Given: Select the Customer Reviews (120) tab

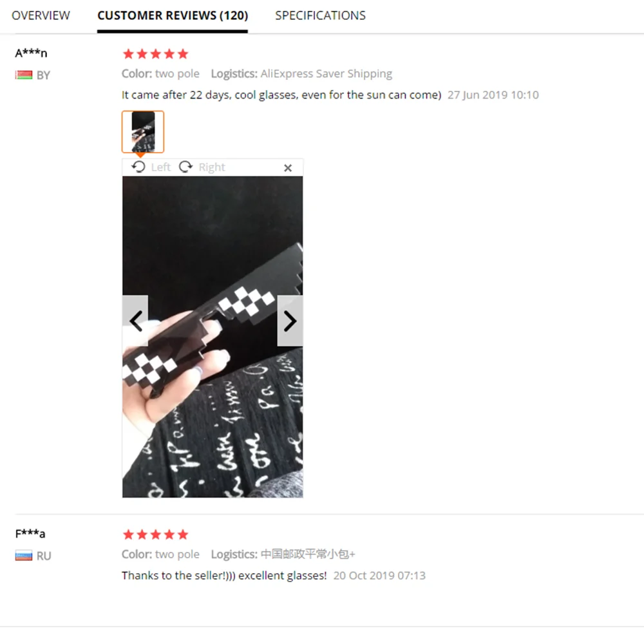Looking at the screenshot, I should (173, 15).
